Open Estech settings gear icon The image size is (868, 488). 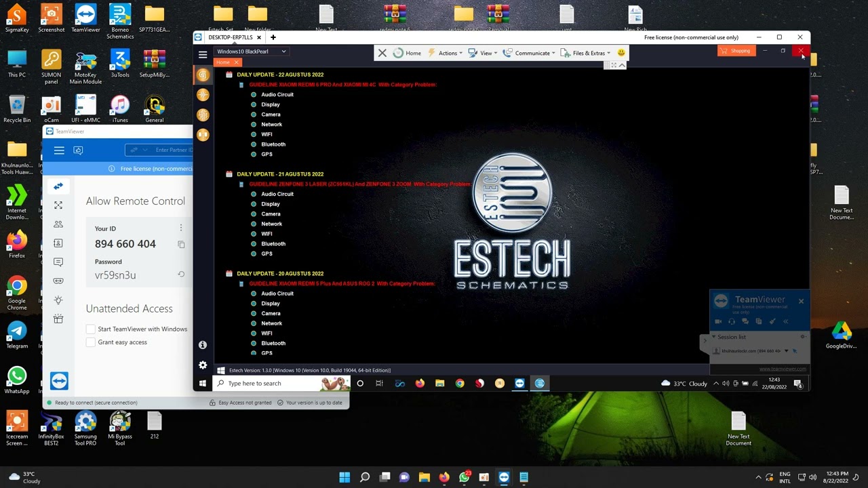pyautogui.click(x=202, y=365)
